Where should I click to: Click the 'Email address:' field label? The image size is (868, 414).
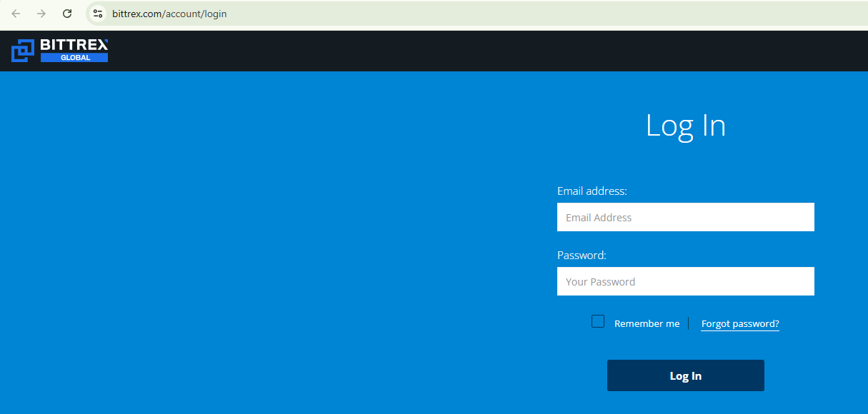tap(592, 191)
